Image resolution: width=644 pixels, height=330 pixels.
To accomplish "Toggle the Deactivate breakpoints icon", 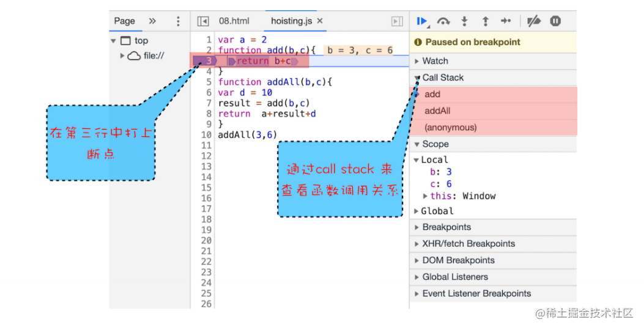I will coord(534,21).
